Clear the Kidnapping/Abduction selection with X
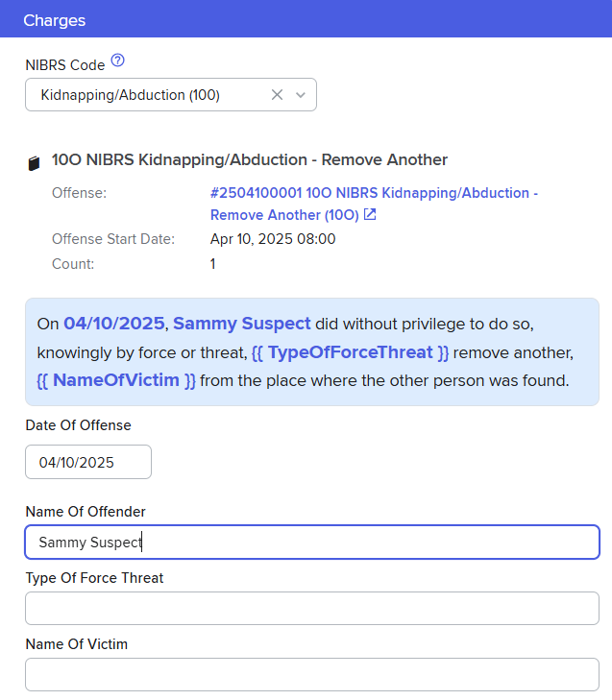 click(x=278, y=95)
